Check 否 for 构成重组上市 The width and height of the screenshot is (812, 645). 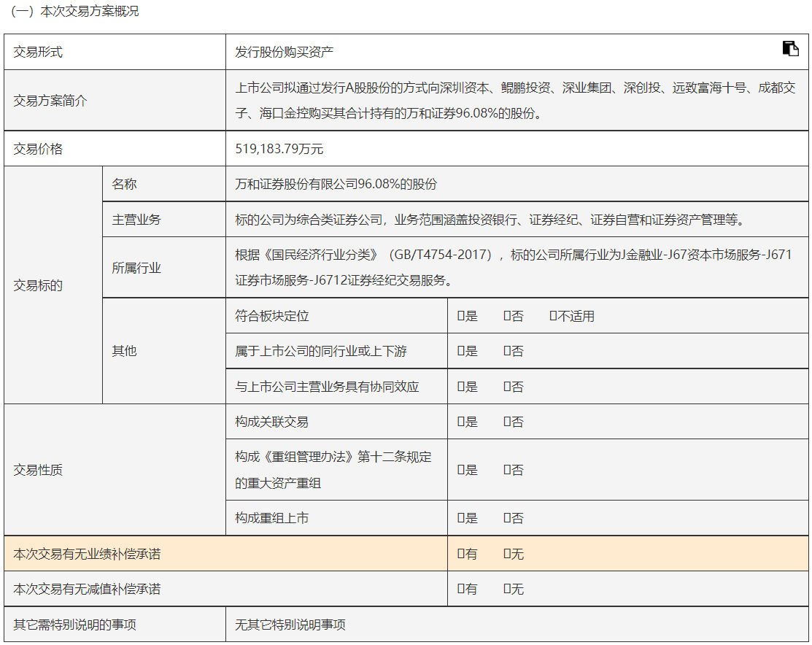507,519
